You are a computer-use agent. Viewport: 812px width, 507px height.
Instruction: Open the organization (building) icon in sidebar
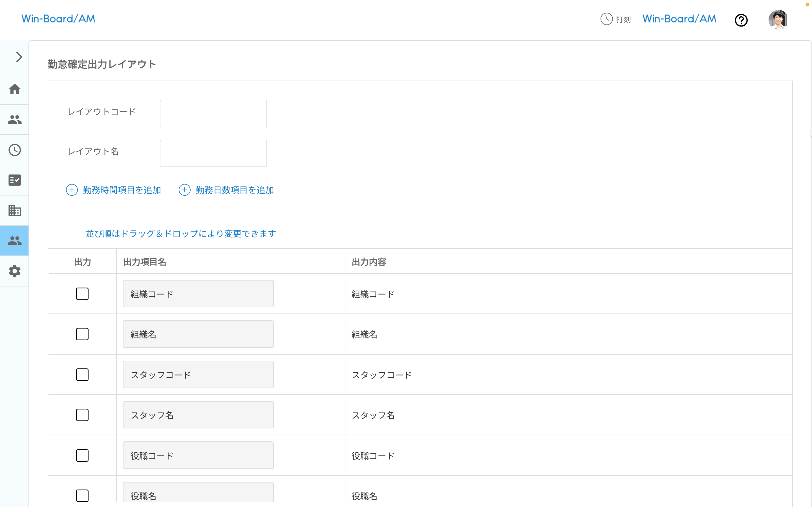(x=14, y=210)
